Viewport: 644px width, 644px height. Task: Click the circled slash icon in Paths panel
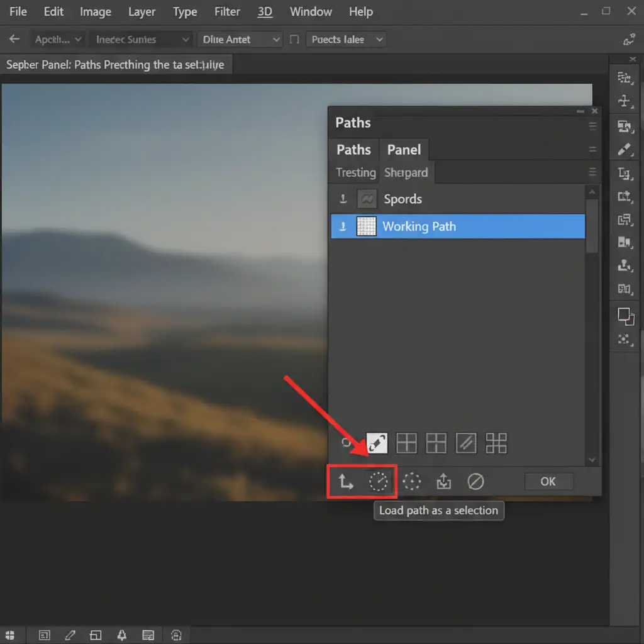475,482
